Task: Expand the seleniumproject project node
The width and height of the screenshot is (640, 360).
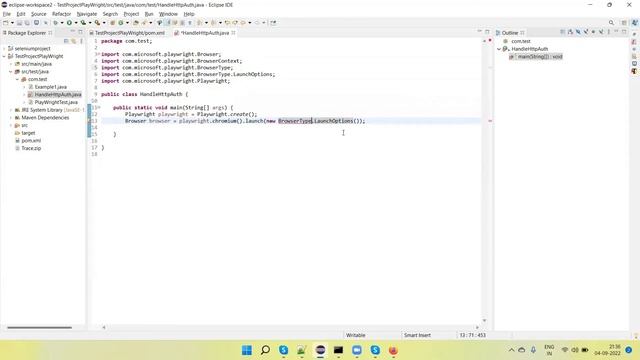Action: coord(4,49)
